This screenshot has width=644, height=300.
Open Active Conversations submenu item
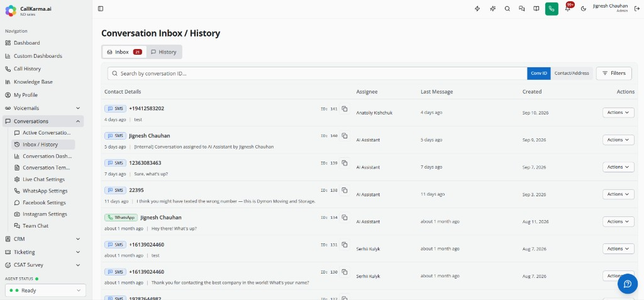43,133
